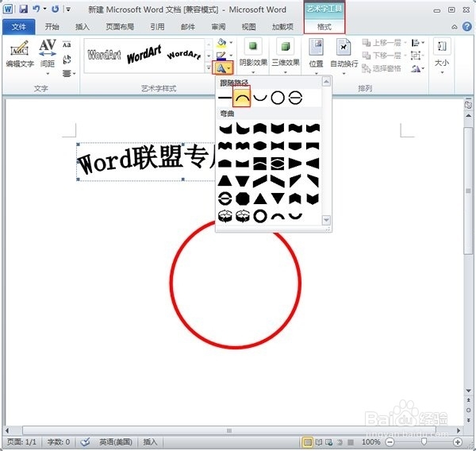Choose the button pour warp shape
This screenshot has height=451, width=476.
click(225, 199)
